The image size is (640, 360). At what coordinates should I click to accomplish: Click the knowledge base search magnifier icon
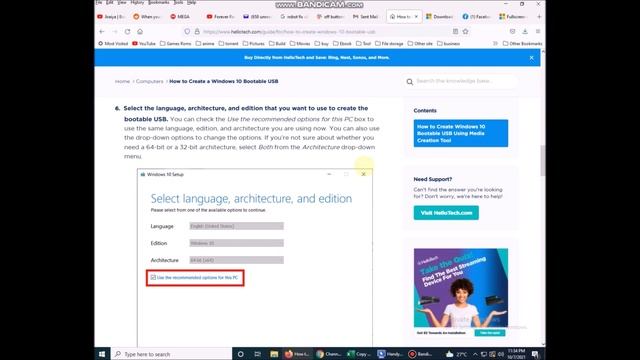[409, 82]
